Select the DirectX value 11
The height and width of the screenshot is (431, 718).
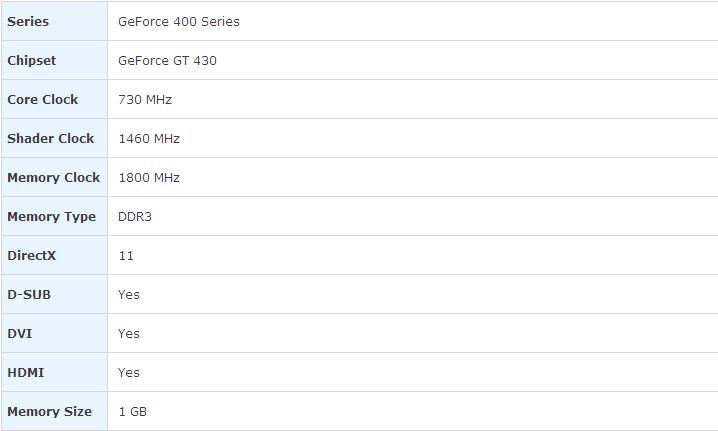click(126, 255)
